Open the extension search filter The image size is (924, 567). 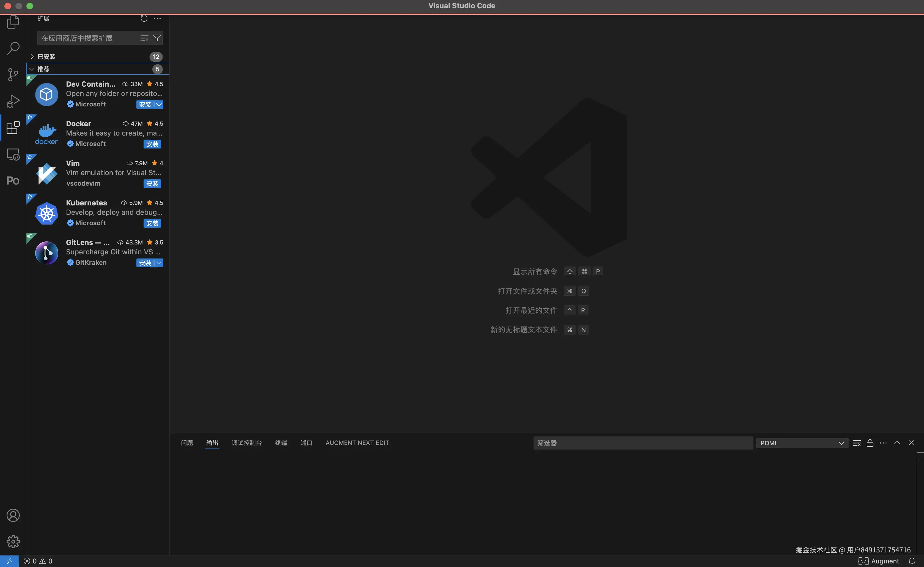point(157,38)
